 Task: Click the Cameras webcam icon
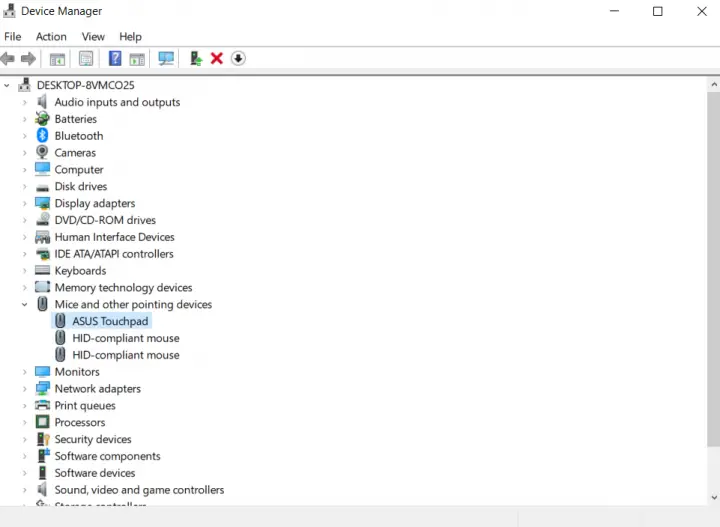tap(42, 152)
